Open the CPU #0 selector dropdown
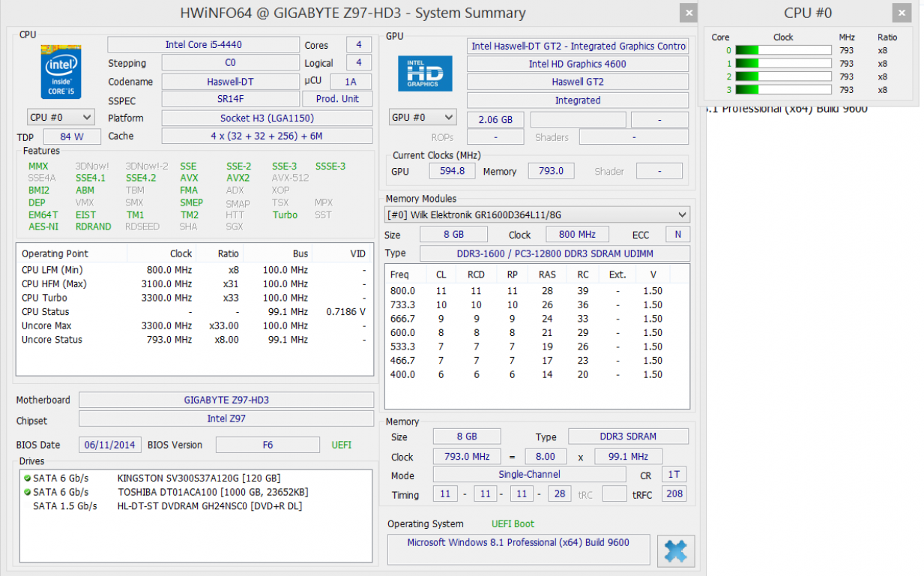 point(61,117)
